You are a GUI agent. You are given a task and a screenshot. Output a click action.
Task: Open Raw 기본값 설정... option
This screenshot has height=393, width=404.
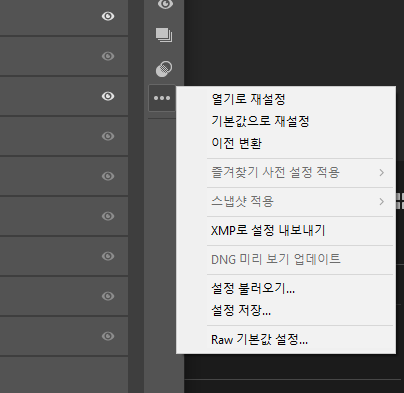259,340
